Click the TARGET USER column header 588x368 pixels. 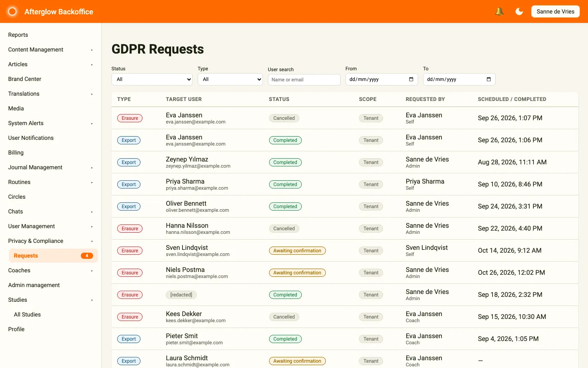tap(184, 99)
